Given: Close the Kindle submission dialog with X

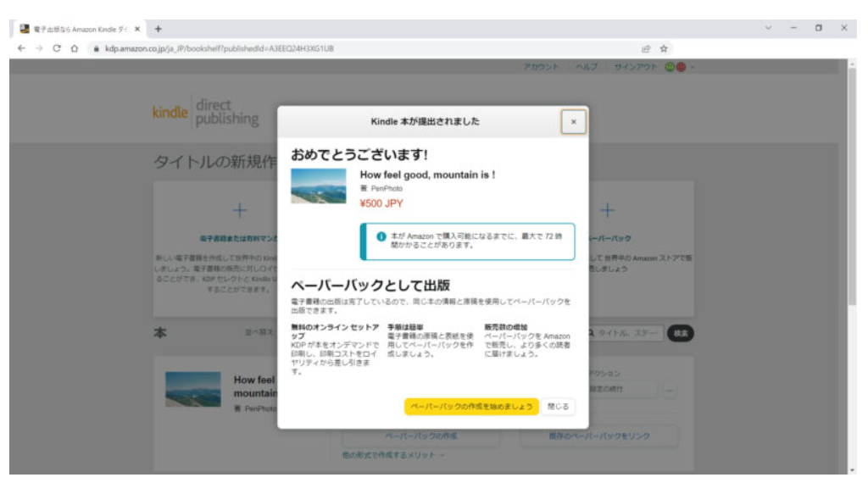Looking at the screenshot, I should point(574,122).
